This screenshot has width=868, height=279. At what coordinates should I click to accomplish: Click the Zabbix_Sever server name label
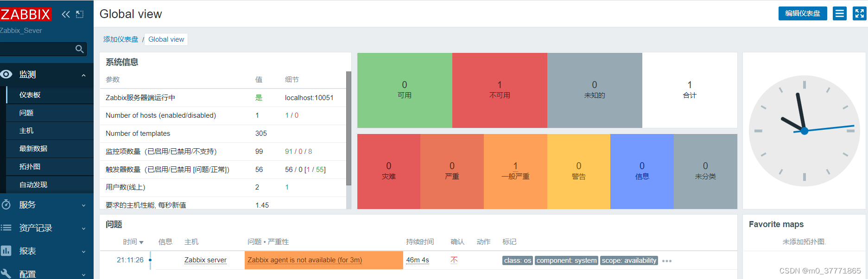pyautogui.click(x=21, y=31)
